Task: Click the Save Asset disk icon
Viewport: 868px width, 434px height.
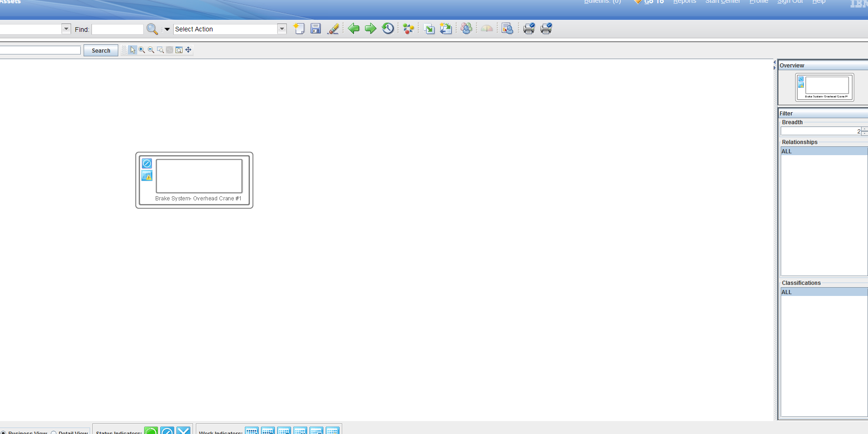Action: point(316,29)
